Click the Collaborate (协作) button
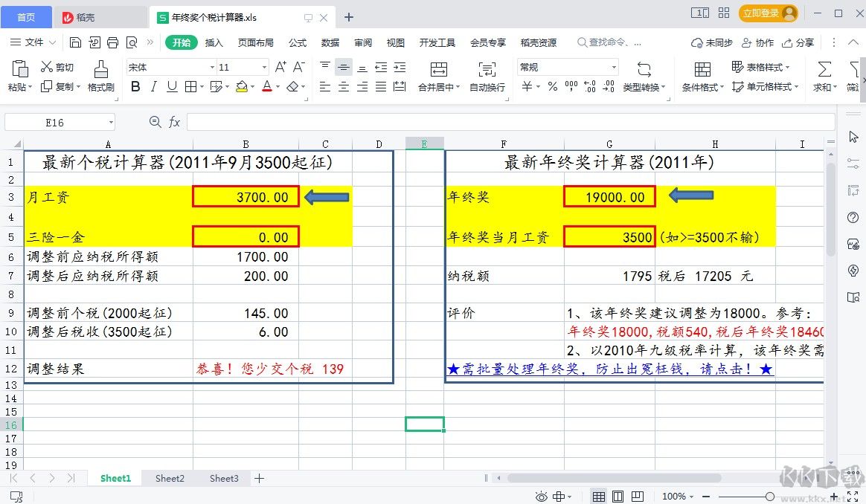The image size is (866, 504). pyautogui.click(x=757, y=42)
